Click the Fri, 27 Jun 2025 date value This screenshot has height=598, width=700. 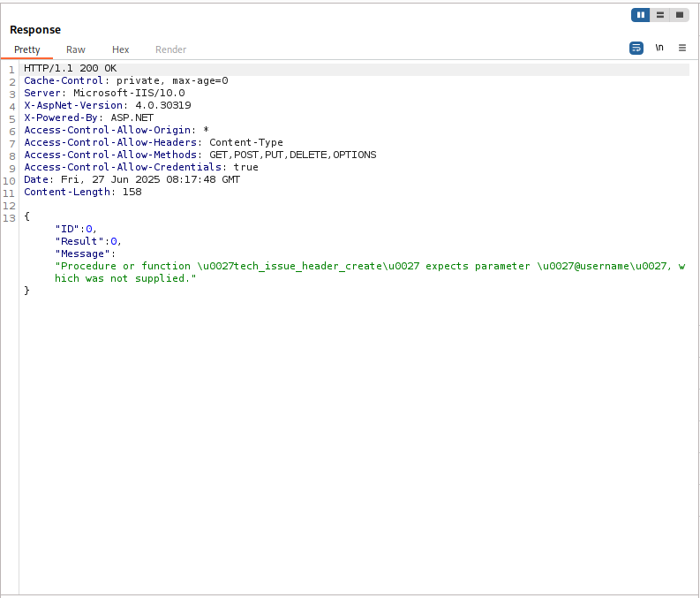click(x=150, y=179)
